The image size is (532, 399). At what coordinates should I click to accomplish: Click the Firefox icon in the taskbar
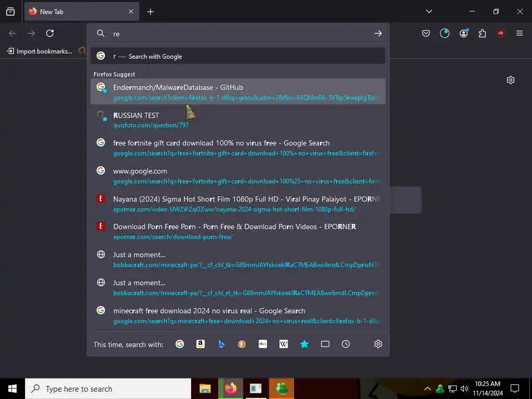(231, 389)
